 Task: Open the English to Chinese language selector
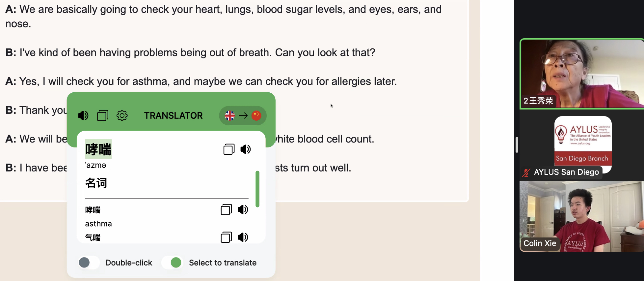click(243, 116)
